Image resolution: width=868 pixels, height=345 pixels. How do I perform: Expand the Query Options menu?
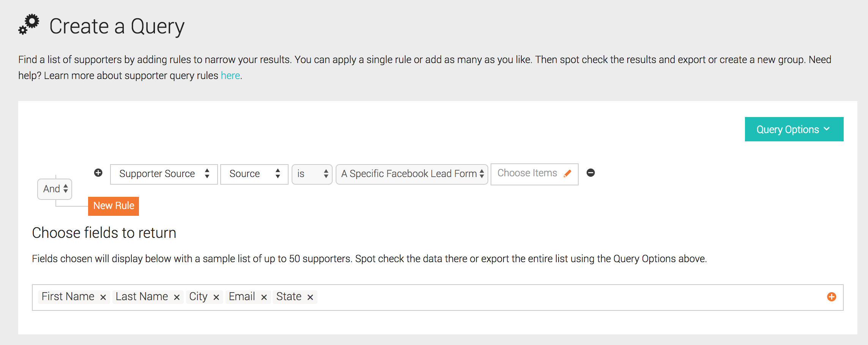point(794,129)
